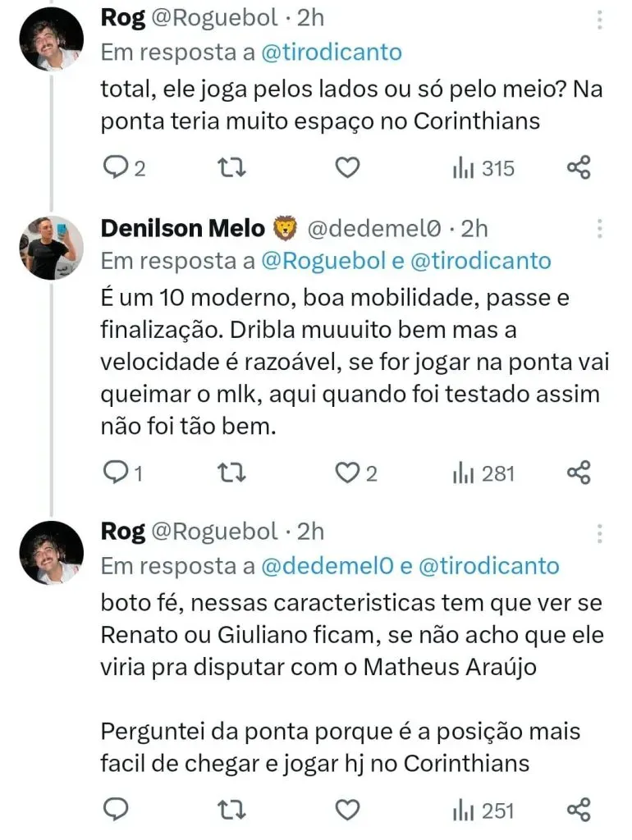This screenshot has height=840, width=632.
Task: Like Rog's last tweet about Matheus Araújo
Action: (349, 810)
